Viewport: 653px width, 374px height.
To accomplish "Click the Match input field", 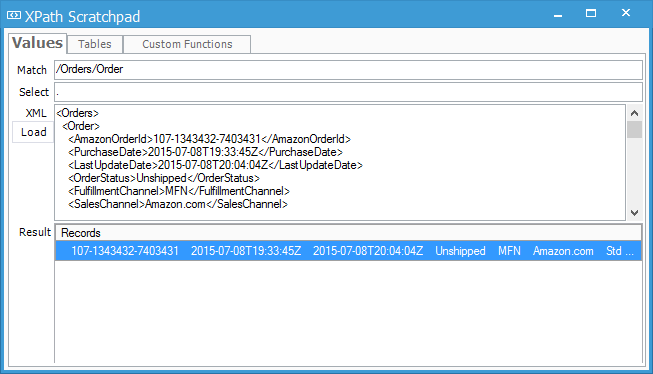I will click(348, 70).
